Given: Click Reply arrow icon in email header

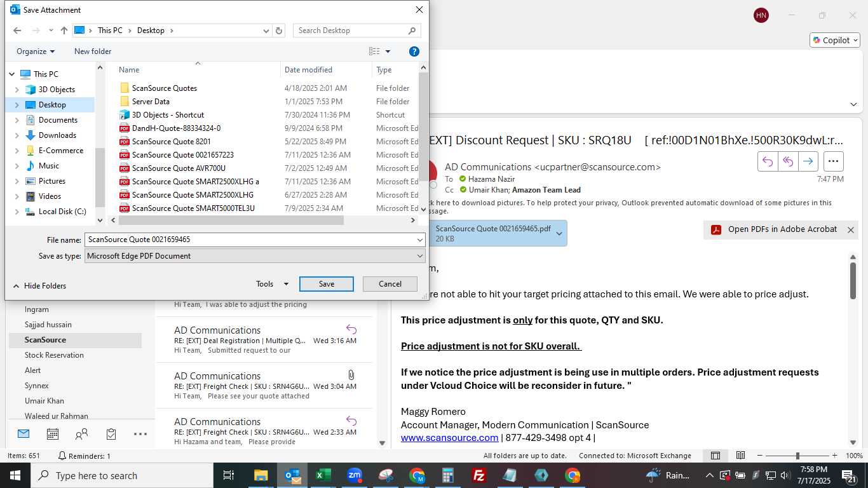Looking at the screenshot, I should 768,161.
